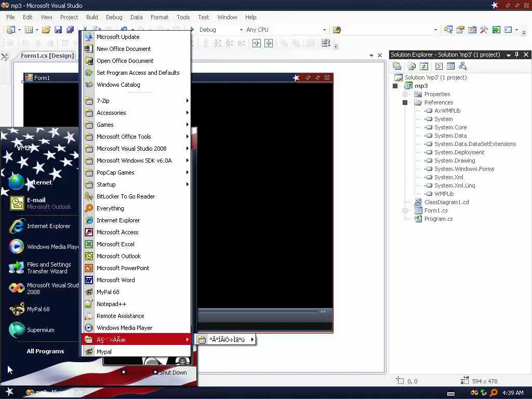The image size is (532, 399).
Task: Click Shut Down in Start menu
Action: [x=170, y=372]
